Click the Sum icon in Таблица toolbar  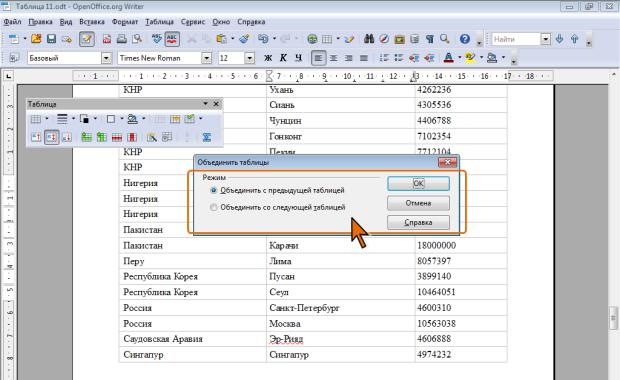point(206,137)
